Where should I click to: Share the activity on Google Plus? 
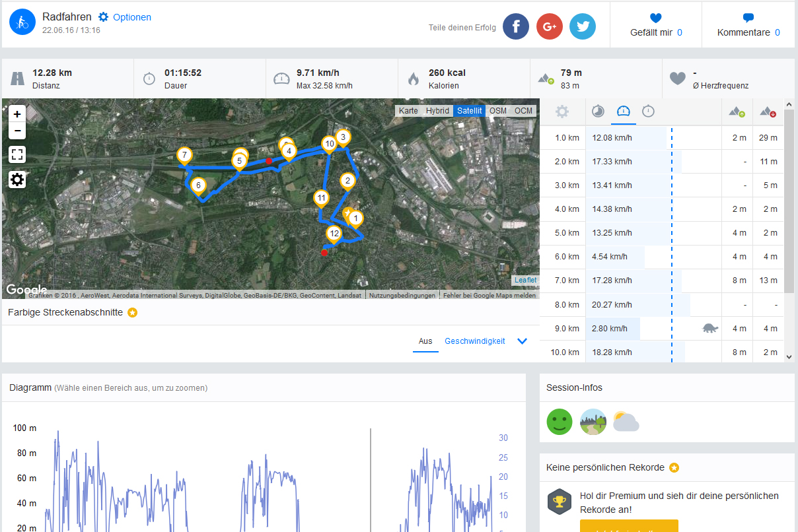[x=549, y=26]
